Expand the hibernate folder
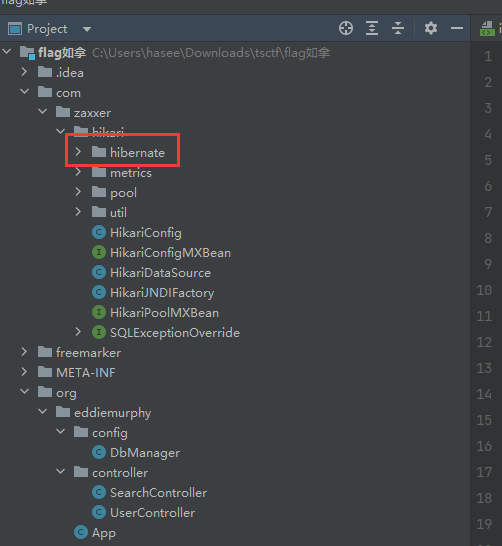Screen dimensions: 502x546 click(x=78, y=152)
